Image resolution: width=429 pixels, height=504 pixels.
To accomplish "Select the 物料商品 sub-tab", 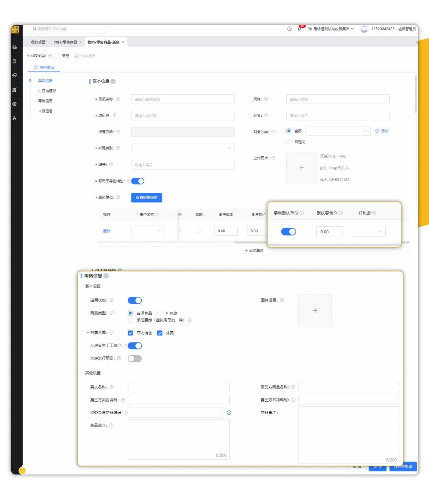I will (44, 67).
